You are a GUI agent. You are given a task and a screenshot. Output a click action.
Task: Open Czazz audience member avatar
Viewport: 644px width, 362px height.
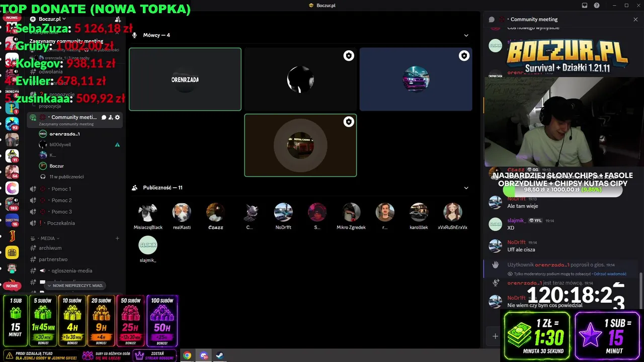(x=215, y=213)
